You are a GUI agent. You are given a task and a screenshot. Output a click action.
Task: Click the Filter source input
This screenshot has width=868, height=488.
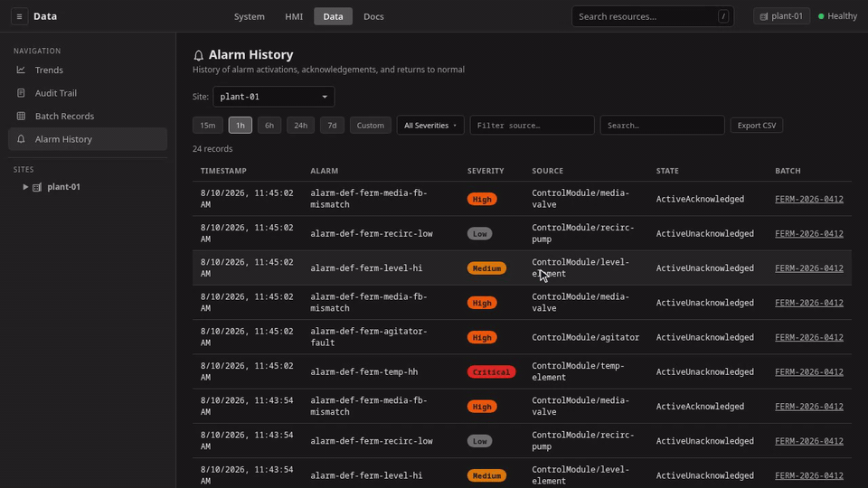(x=532, y=125)
